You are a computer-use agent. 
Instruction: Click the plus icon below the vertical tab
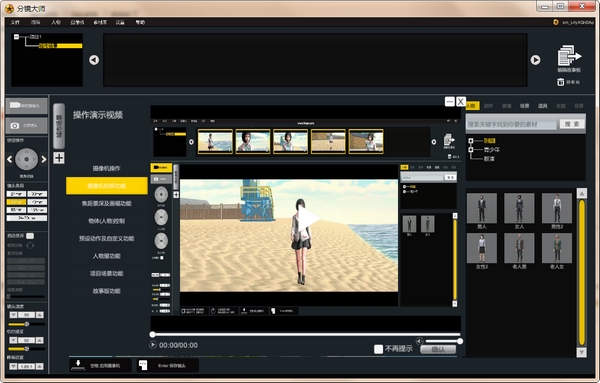(59, 158)
